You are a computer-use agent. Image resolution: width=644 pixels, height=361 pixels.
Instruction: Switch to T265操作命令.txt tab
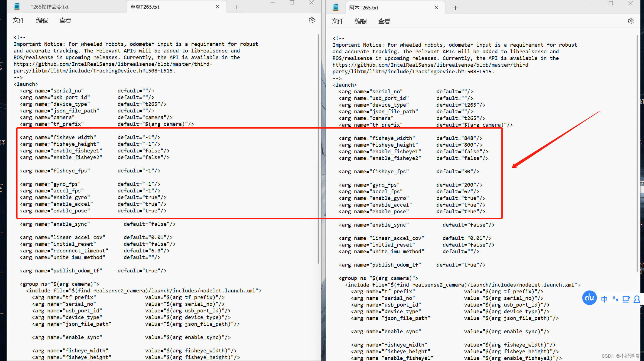click(x=49, y=7)
